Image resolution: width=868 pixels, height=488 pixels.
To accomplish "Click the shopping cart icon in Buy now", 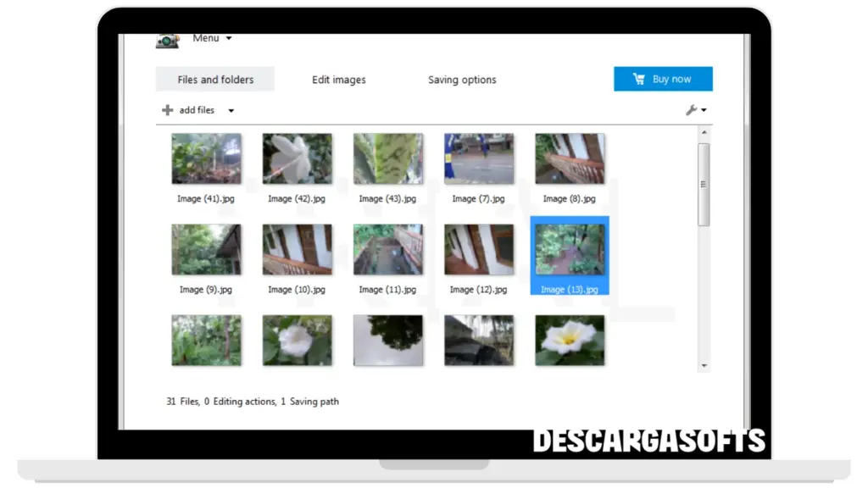I will tap(639, 80).
